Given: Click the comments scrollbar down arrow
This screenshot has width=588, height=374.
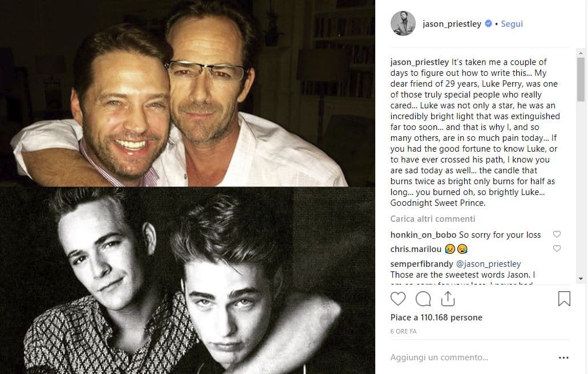Looking at the screenshot, I should coord(581,279).
